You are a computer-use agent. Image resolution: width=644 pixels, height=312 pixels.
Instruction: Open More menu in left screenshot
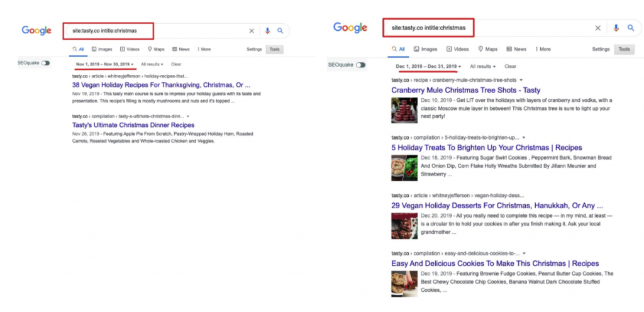[204, 49]
